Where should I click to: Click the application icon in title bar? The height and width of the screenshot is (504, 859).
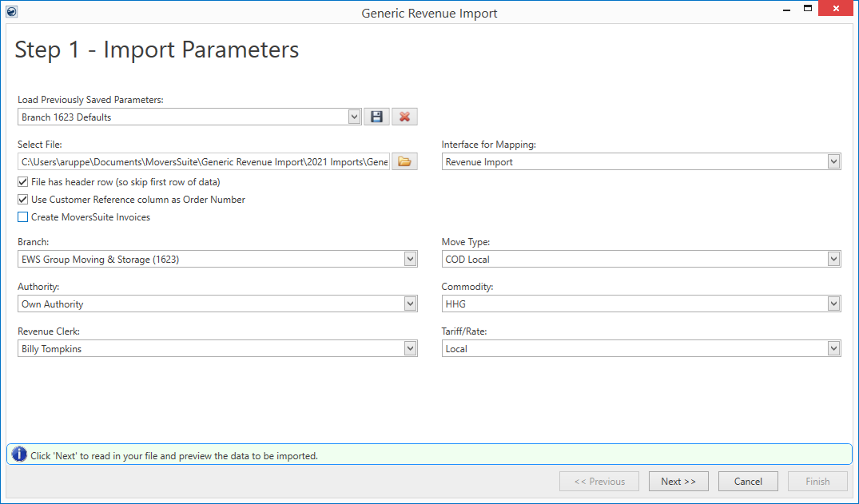(11, 12)
